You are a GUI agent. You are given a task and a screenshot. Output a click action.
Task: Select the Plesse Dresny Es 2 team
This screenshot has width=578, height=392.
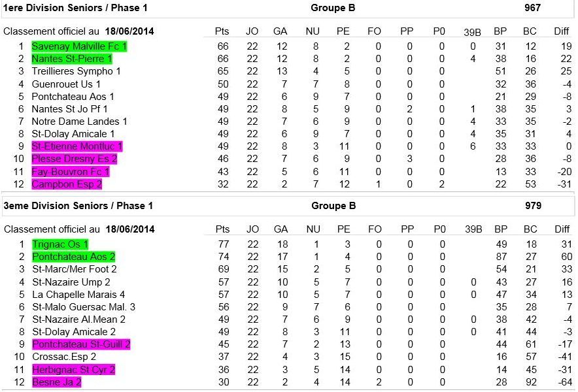(75, 159)
